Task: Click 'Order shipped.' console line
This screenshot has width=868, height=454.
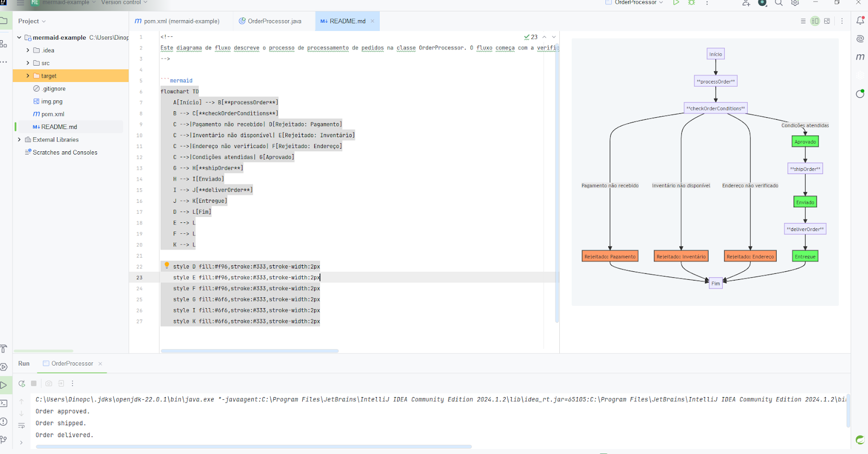Action: click(61, 423)
